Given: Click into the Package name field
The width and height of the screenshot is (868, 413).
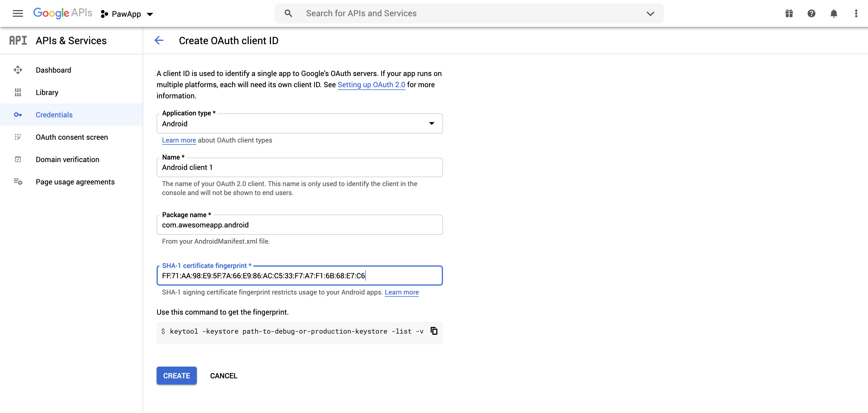Looking at the screenshot, I should tap(299, 225).
